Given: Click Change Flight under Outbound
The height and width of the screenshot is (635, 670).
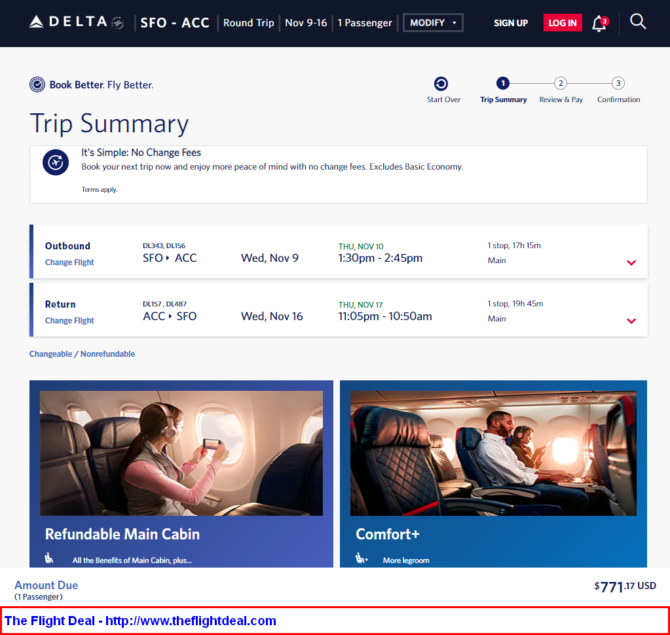Looking at the screenshot, I should click(69, 262).
